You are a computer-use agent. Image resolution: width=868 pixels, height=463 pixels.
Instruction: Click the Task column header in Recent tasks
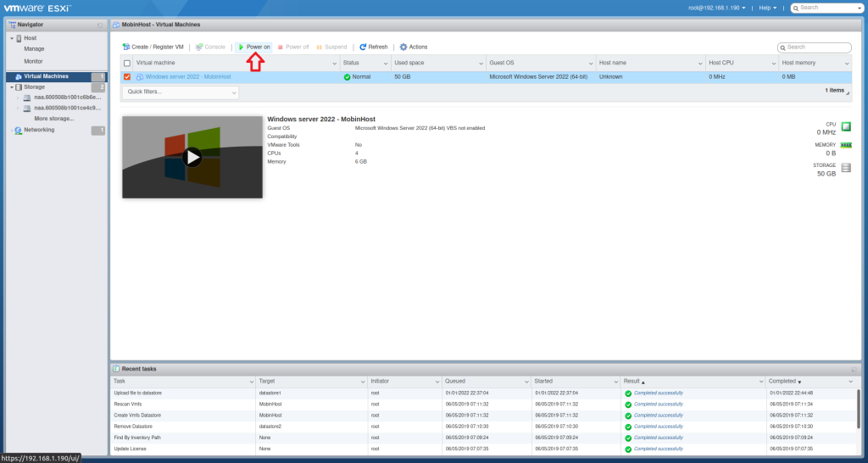coord(119,382)
